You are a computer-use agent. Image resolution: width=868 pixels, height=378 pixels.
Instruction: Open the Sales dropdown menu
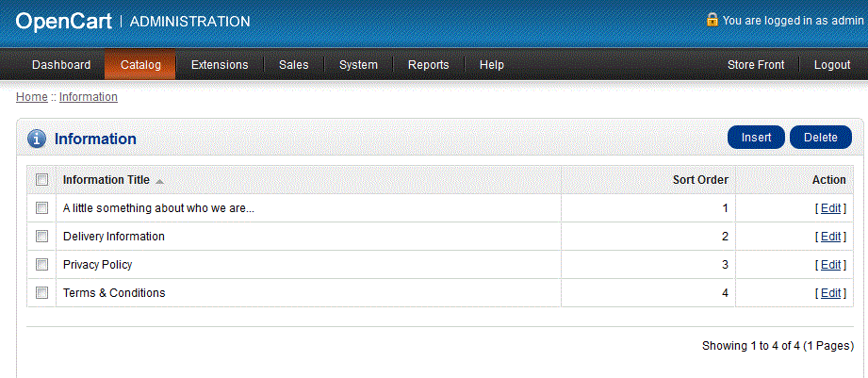click(x=293, y=65)
